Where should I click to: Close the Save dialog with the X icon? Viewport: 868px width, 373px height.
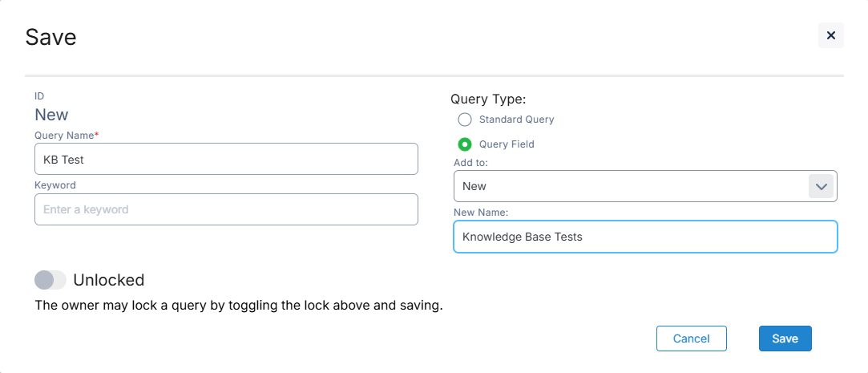(x=830, y=35)
